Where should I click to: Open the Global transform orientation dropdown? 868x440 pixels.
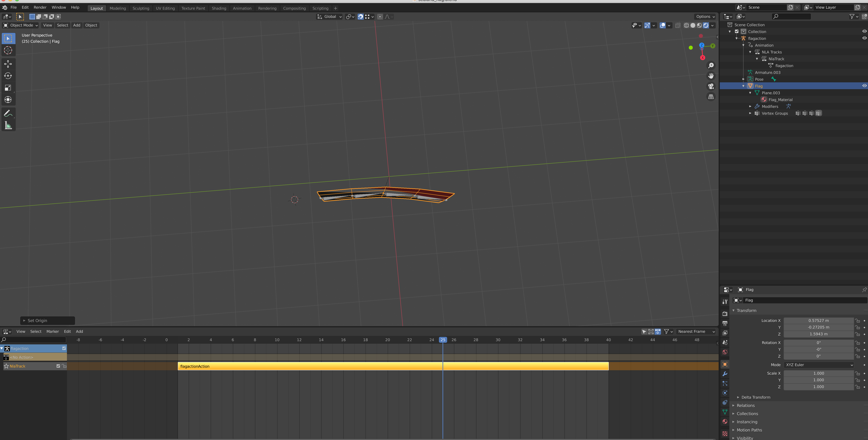pyautogui.click(x=329, y=17)
